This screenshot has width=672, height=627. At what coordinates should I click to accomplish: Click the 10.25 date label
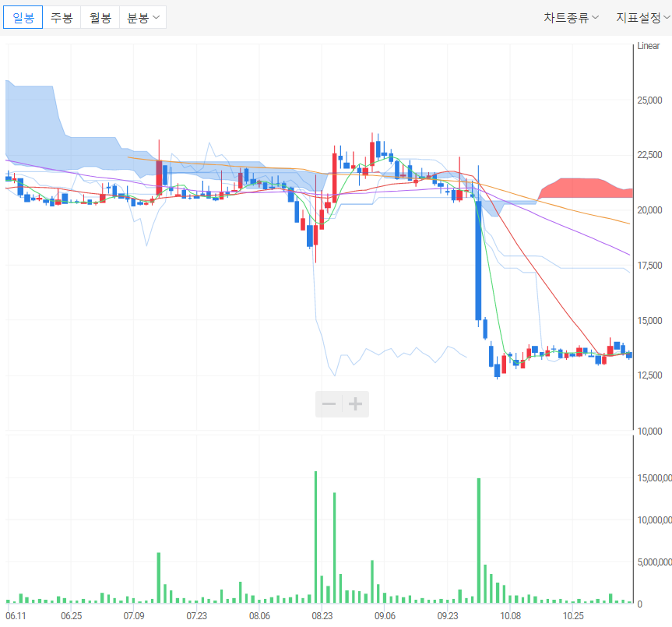[573, 616]
